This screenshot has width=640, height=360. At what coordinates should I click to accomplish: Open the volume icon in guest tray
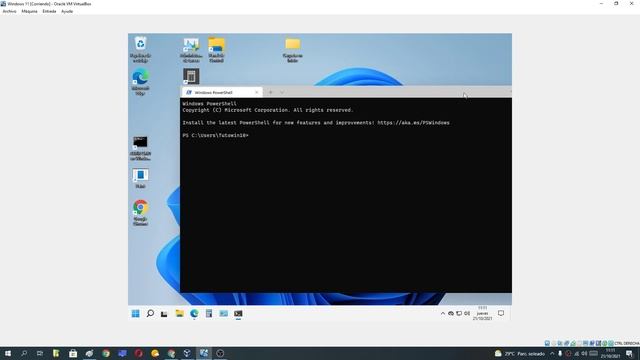(x=467, y=313)
